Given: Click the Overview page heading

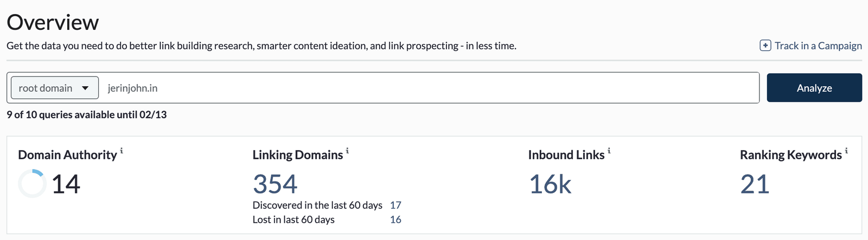Looking at the screenshot, I should 53,22.
